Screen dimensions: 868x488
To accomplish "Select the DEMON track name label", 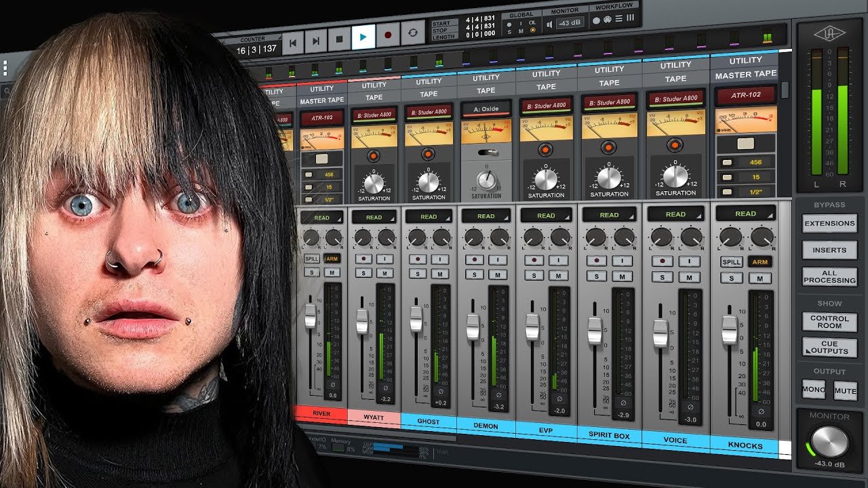I will [x=486, y=426].
